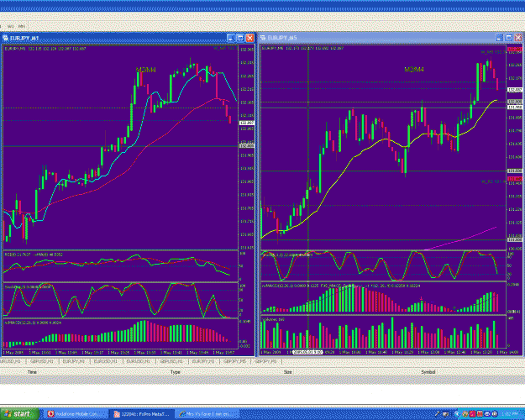Select the M2/M4 label on M1 chart

tap(145, 70)
